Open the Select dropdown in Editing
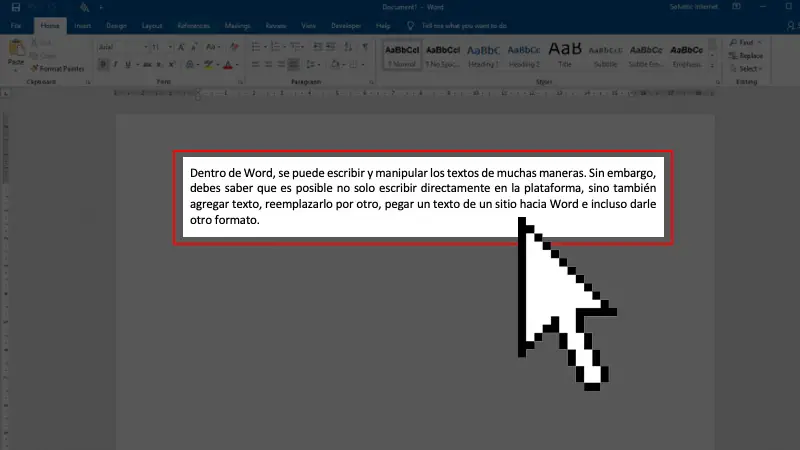Viewport: 800px width, 450px height. coord(746,68)
